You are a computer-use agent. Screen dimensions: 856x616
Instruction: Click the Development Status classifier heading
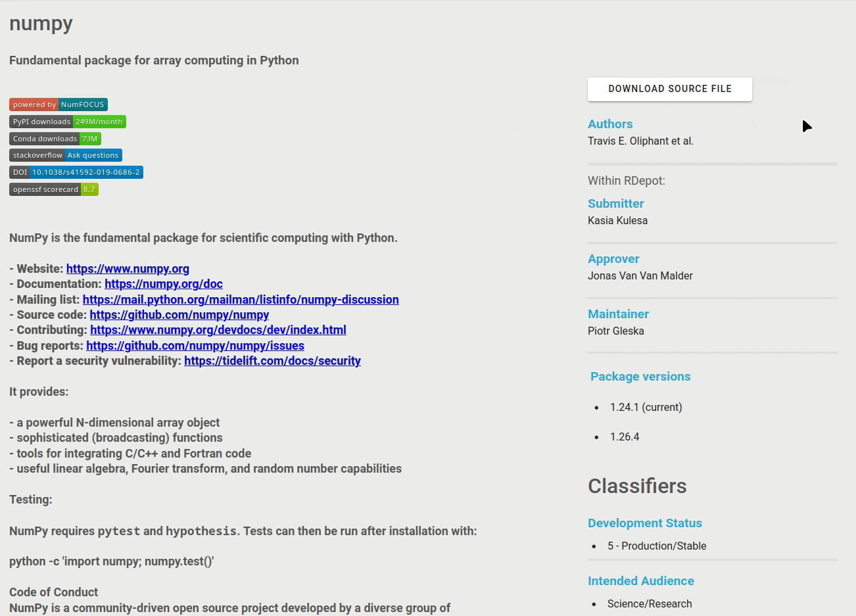pos(645,523)
